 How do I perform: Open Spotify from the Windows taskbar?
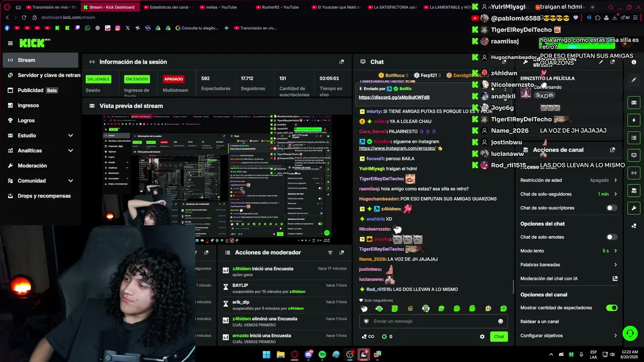coord(322,354)
